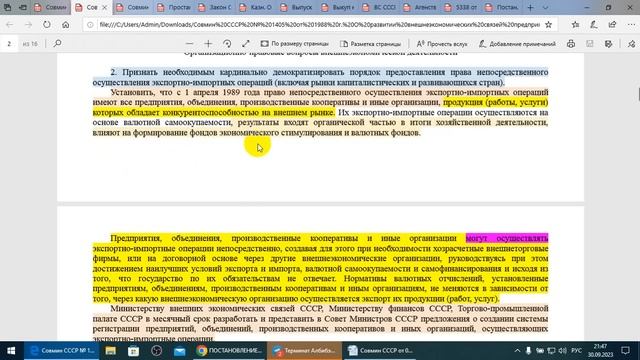Click 'По размеру страницы' fit button

click(295, 44)
